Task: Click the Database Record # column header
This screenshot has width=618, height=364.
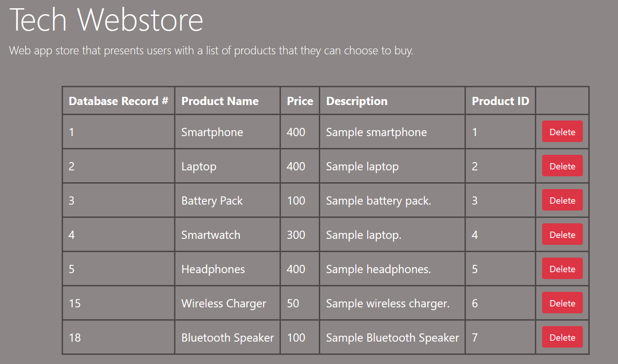Action: (x=118, y=100)
